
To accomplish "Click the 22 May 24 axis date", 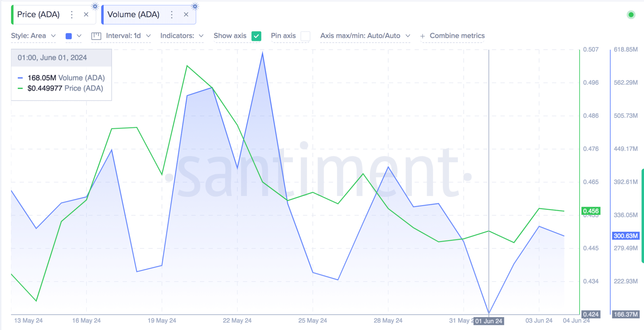I will coord(237,321).
